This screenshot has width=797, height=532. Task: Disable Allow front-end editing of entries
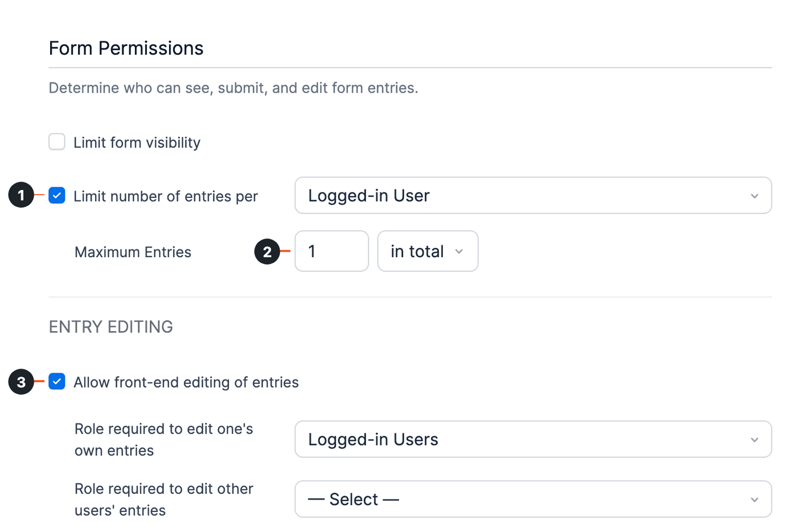(57, 382)
